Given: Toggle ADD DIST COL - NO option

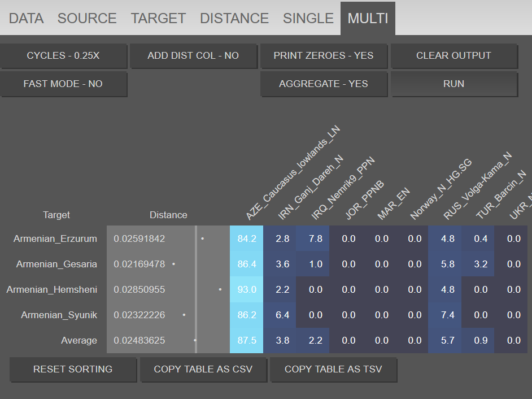Looking at the screenshot, I should (x=193, y=56).
